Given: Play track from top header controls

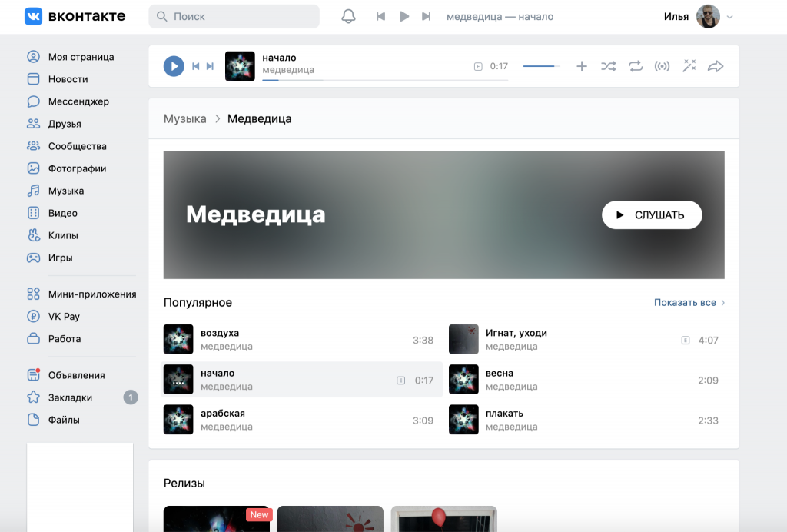Looking at the screenshot, I should pyautogui.click(x=404, y=17).
